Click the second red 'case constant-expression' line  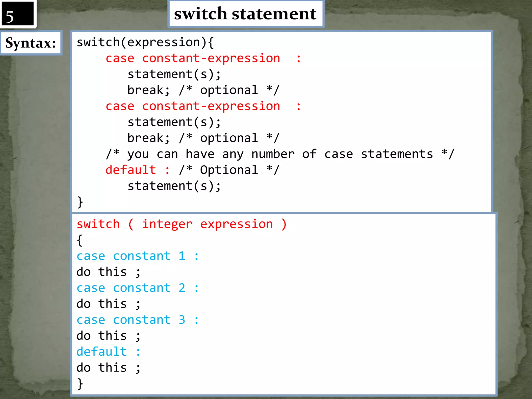click(x=203, y=106)
